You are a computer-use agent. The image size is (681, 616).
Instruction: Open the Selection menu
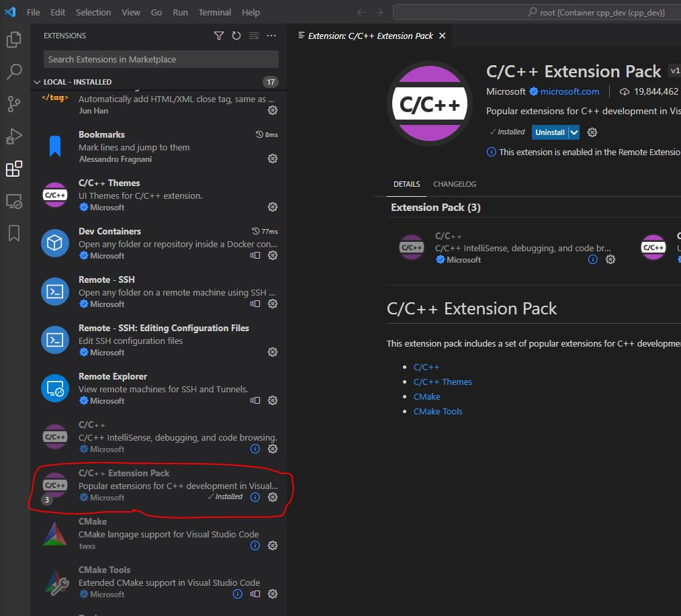click(x=93, y=12)
